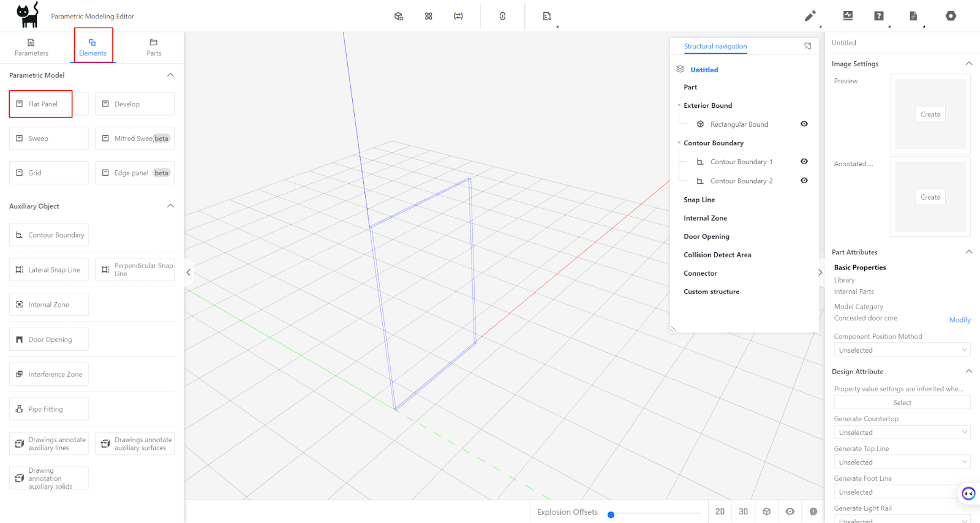Screen dimensions: 980x523
Task: Insert a Lateral Snap Line
Action: click(x=48, y=269)
